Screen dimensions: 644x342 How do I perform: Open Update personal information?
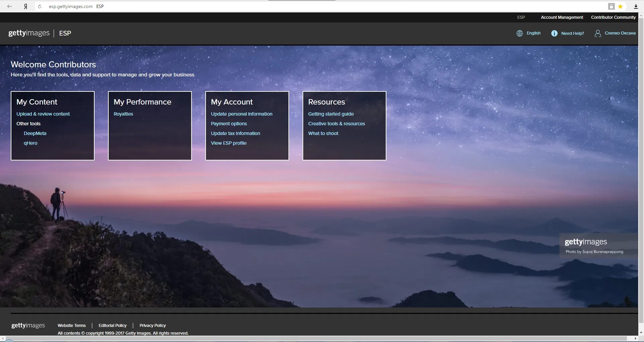[241, 114]
